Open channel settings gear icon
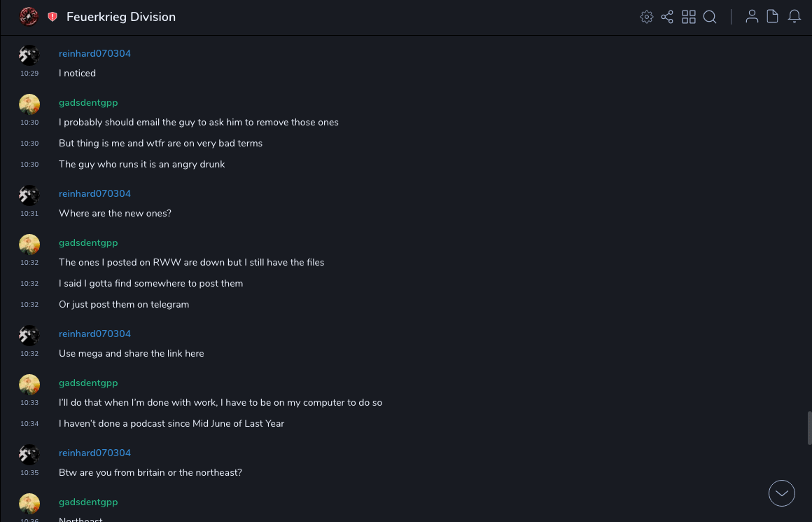Viewport: 812px width, 522px height. pos(647,17)
